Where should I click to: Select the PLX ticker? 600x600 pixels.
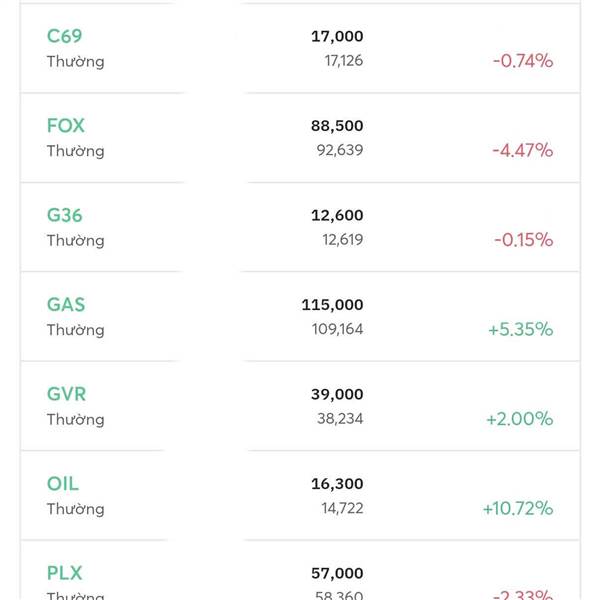point(65,573)
